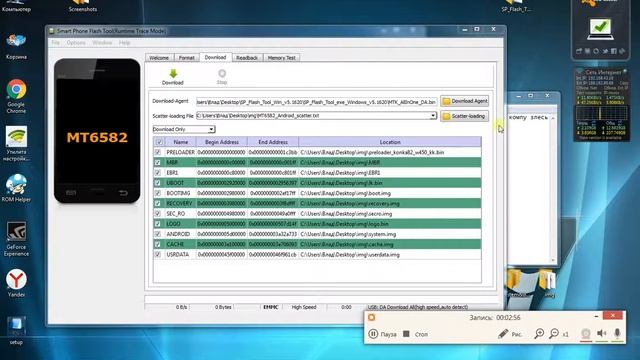The width and height of the screenshot is (640, 360).
Task: Uncheck the CACHE partition checkbox
Action: point(158,244)
